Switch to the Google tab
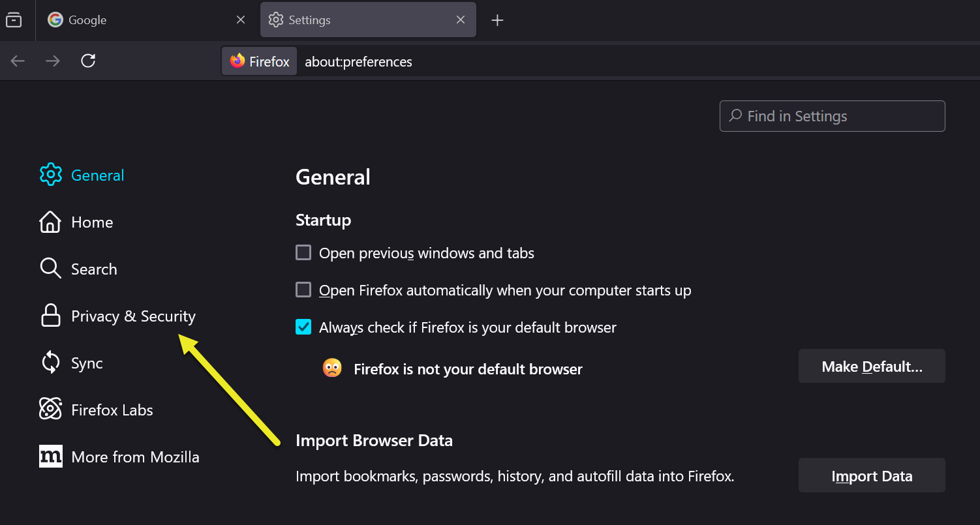Screen dimensions: 980x525 point(147,20)
